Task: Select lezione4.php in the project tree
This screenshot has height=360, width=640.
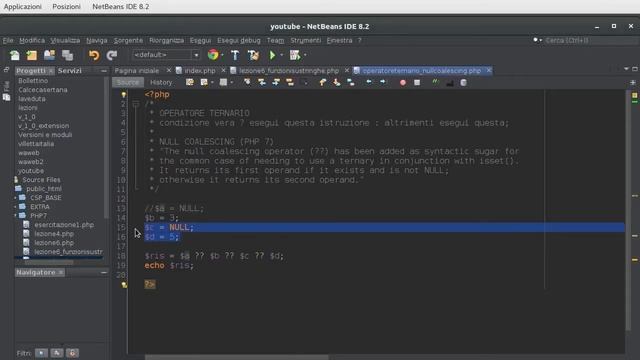Action: (54, 234)
